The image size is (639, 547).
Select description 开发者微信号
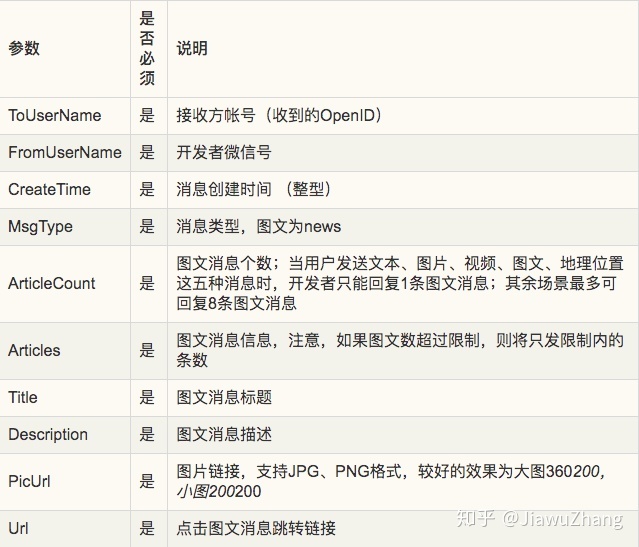pyautogui.click(x=224, y=153)
